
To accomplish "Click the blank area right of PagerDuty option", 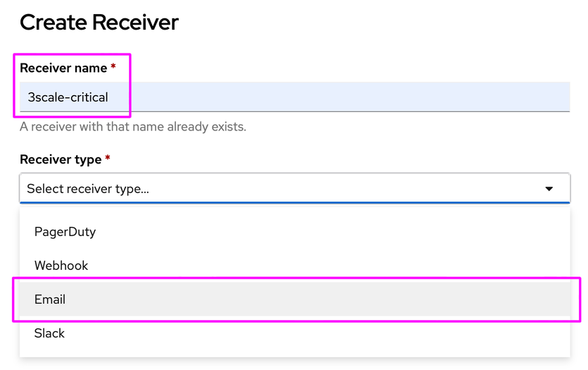I will coord(352,232).
